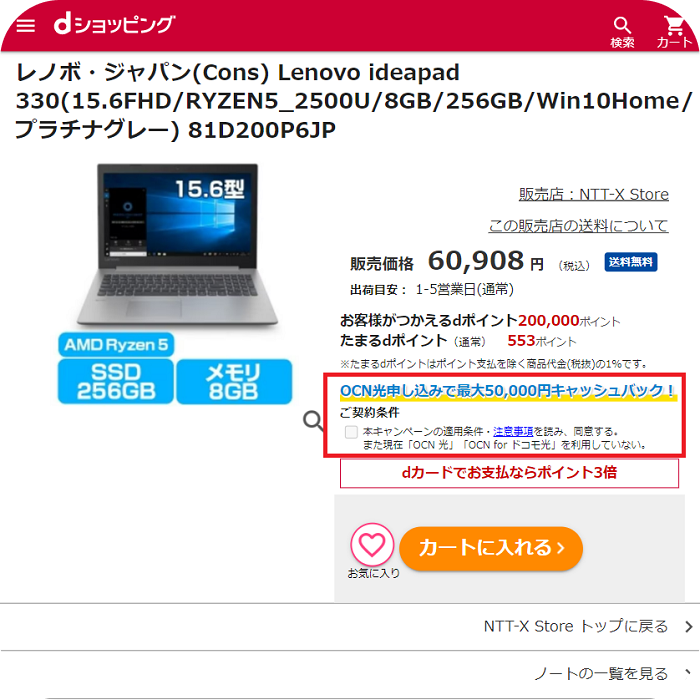The width and height of the screenshot is (700, 700).
Task: Open the ノートの一覧を見る row
Action: pos(350,674)
